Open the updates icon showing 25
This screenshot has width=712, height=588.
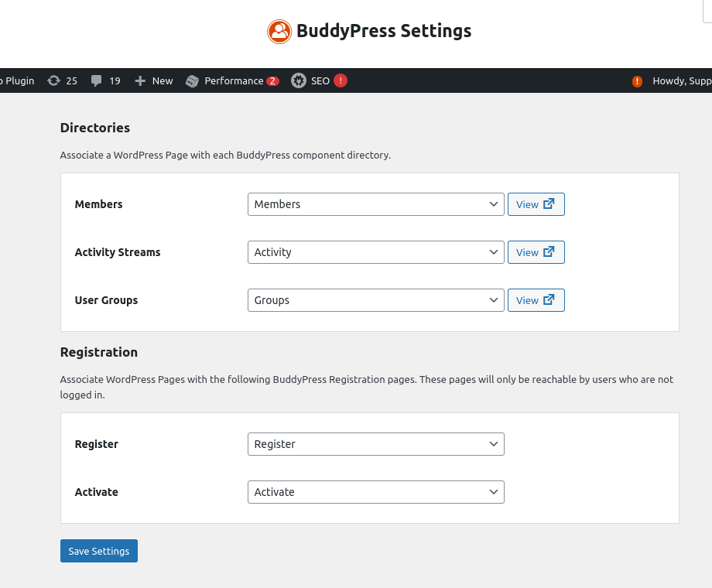coord(53,80)
